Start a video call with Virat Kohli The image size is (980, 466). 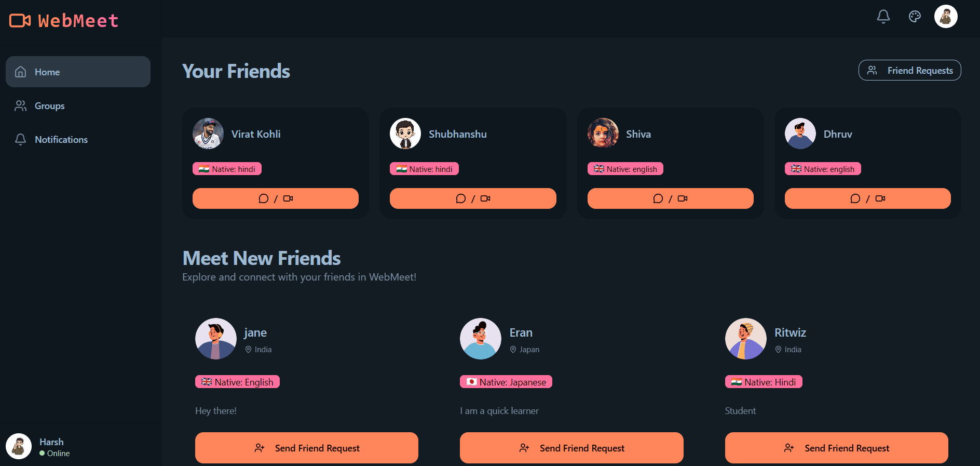coord(289,198)
